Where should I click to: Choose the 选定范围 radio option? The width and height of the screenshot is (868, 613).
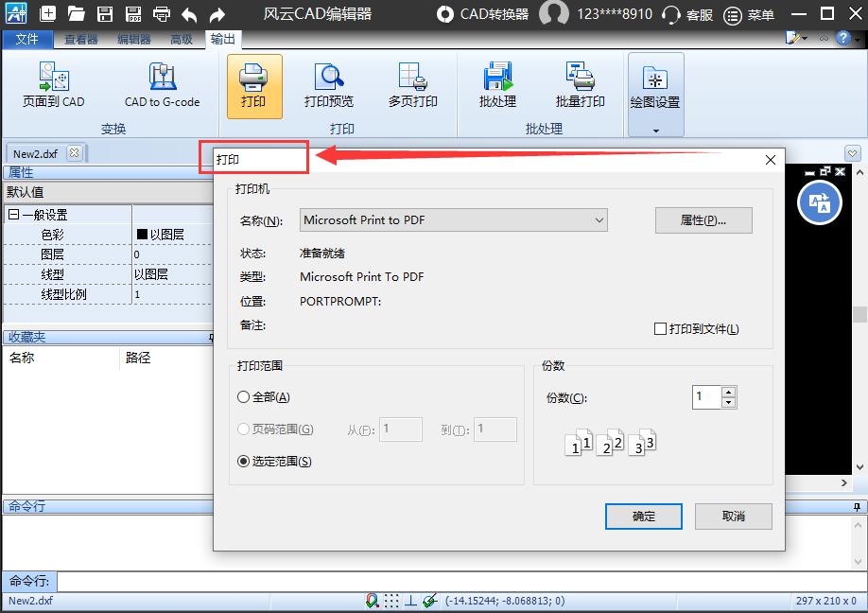(x=245, y=463)
